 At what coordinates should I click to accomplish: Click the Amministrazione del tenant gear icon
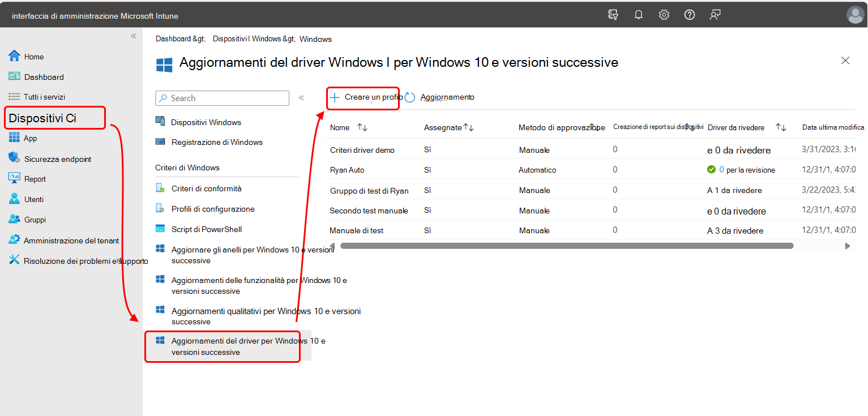pyautogui.click(x=14, y=240)
